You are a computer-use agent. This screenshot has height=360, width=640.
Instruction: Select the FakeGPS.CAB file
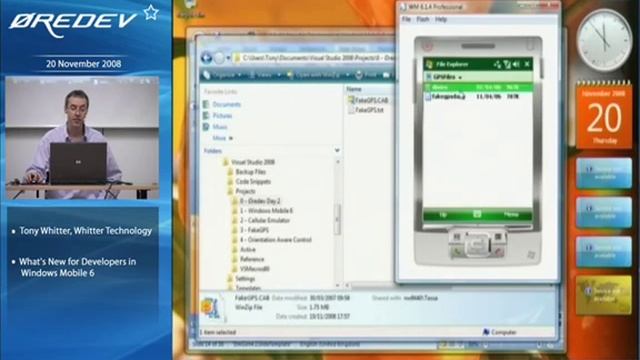pos(367,100)
